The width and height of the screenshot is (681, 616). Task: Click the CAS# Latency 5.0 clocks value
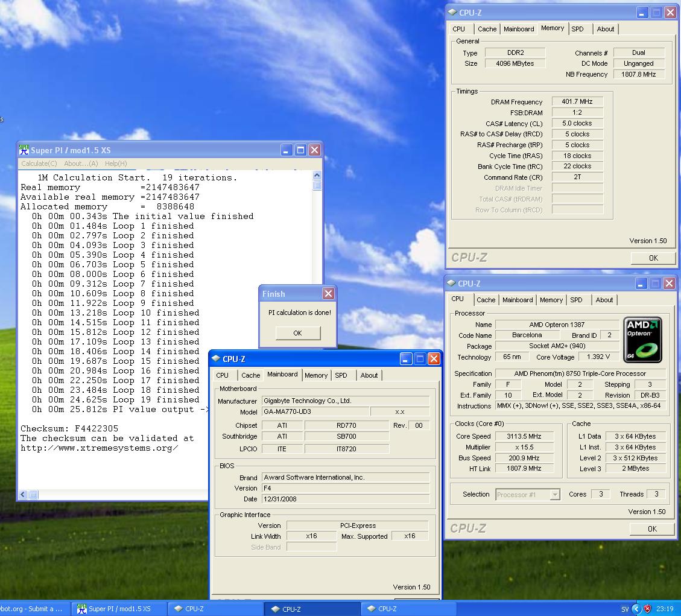(x=577, y=123)
